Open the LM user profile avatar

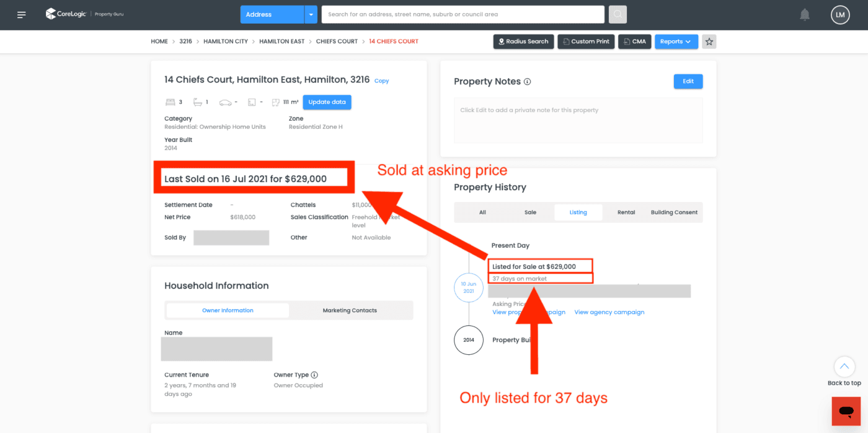840,15
